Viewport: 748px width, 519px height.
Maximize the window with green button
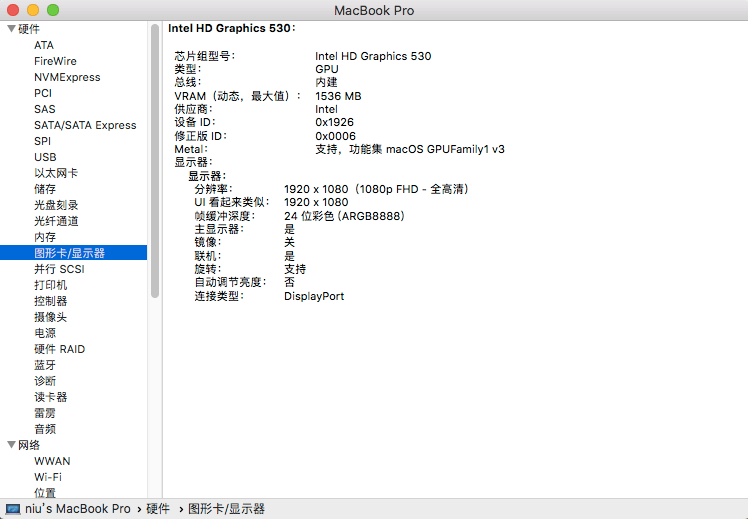(x=53, y=10)
